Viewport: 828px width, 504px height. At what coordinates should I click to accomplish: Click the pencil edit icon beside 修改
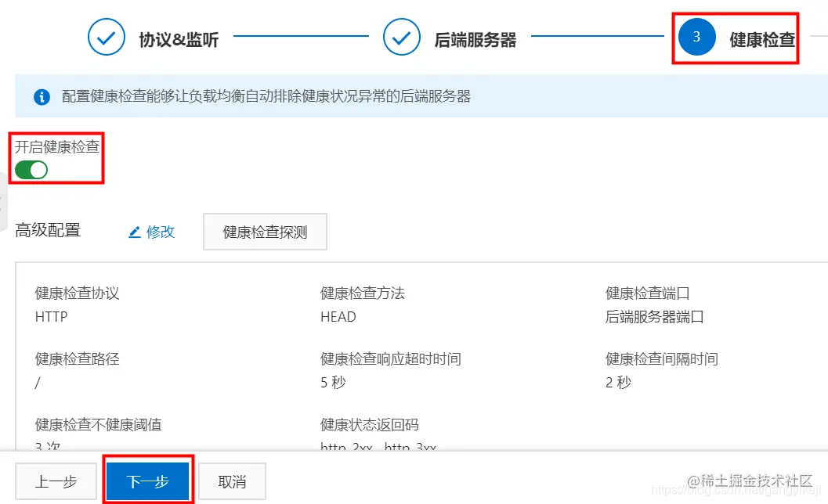coord(135,232)
